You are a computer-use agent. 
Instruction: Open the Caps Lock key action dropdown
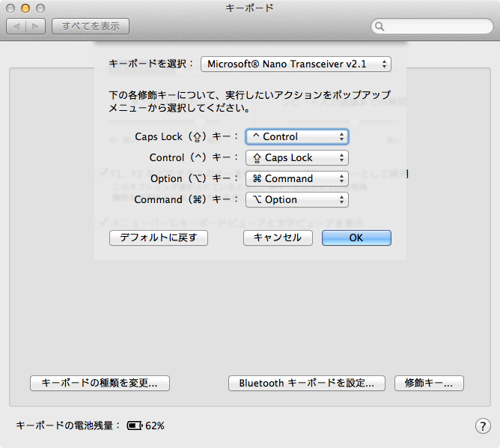point(297,137)
